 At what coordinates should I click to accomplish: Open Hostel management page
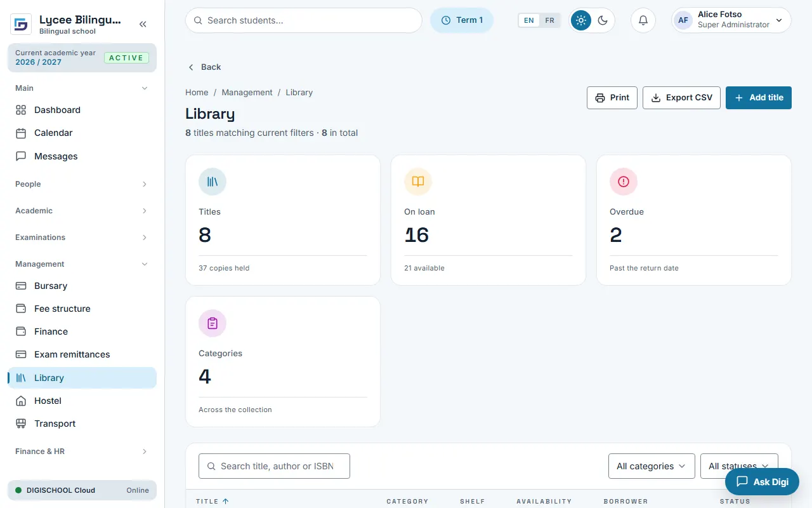click(82, 401)
